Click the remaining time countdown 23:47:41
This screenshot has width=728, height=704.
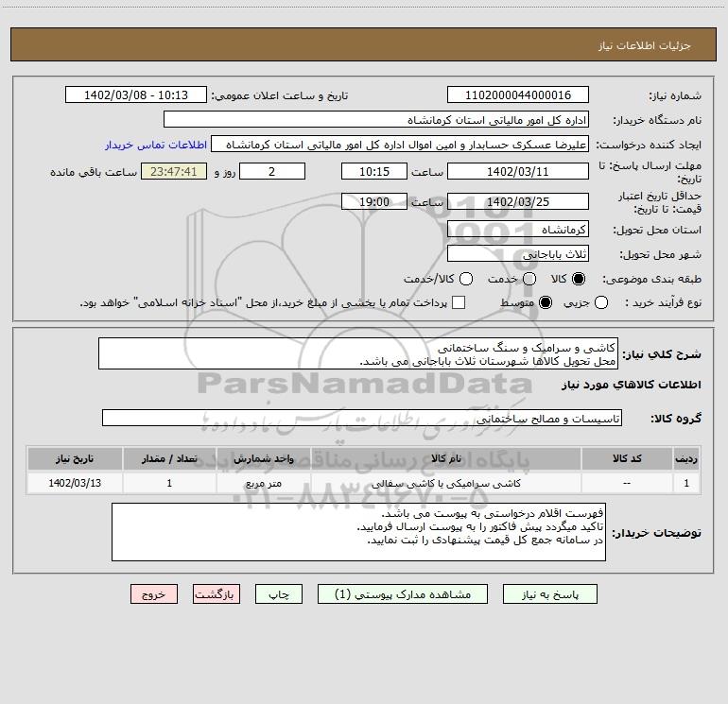(174, 171)
